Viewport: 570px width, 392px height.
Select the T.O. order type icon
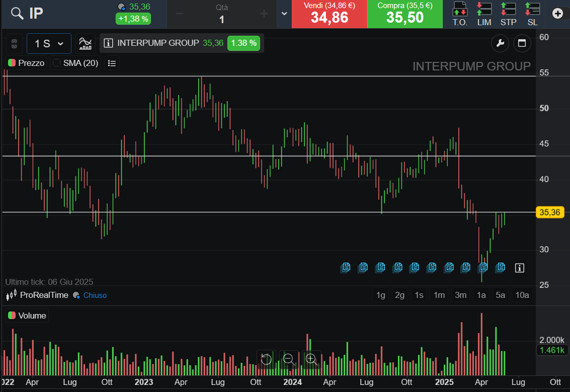tap(460, 14)
